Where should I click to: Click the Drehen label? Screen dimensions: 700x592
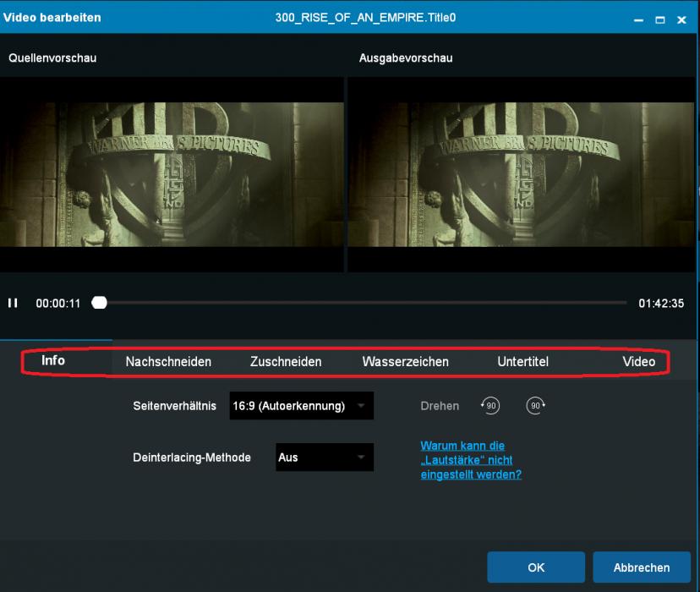click(x=440, y=406)
